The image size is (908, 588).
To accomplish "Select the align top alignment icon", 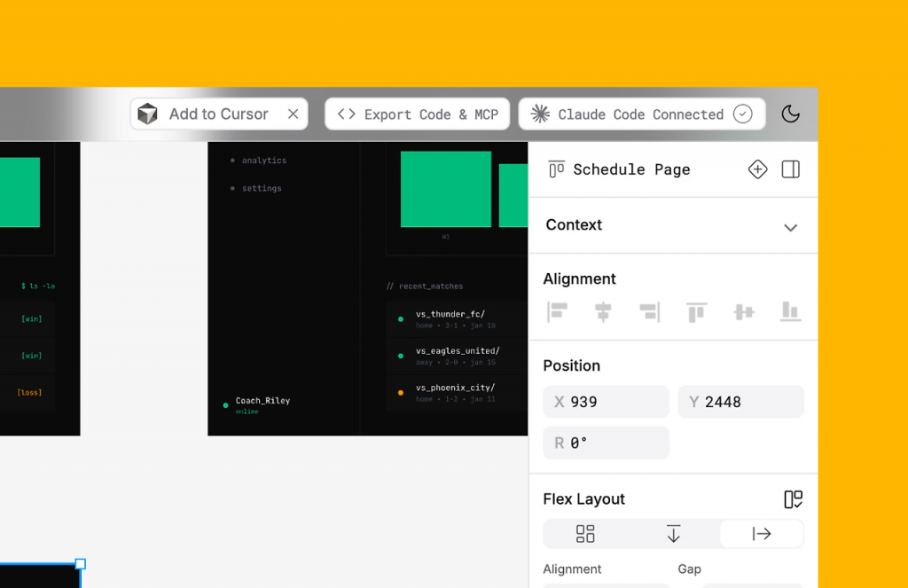I will click(x=696, y=311).
